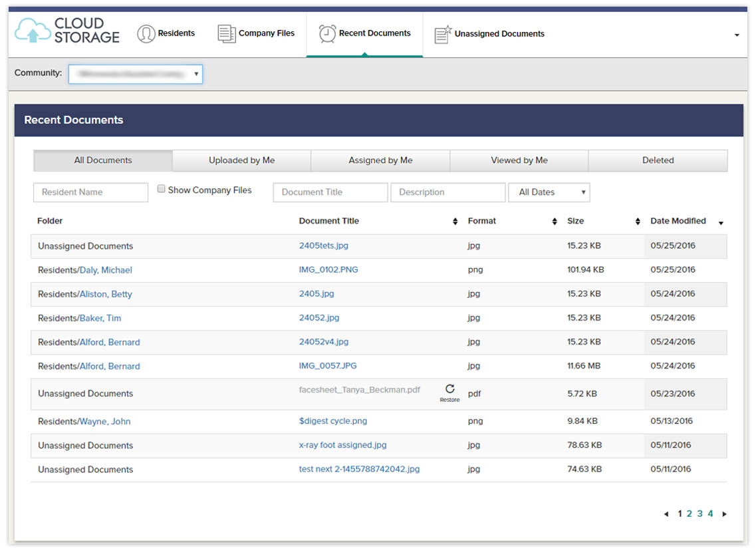
Task: Jump to page 3 of results
Action: pos(699,514)
